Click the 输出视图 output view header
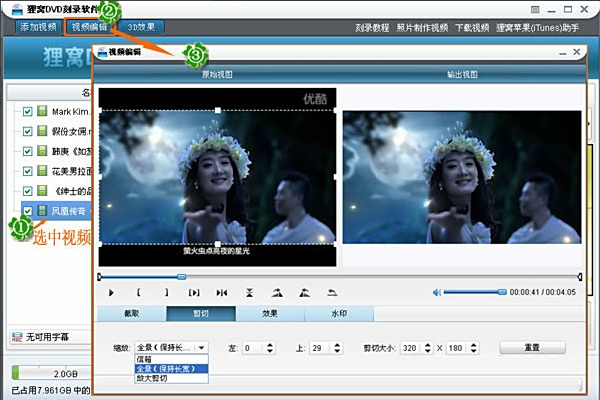The width and height of the screenshot is (600, 400). (x=462, y=74)
